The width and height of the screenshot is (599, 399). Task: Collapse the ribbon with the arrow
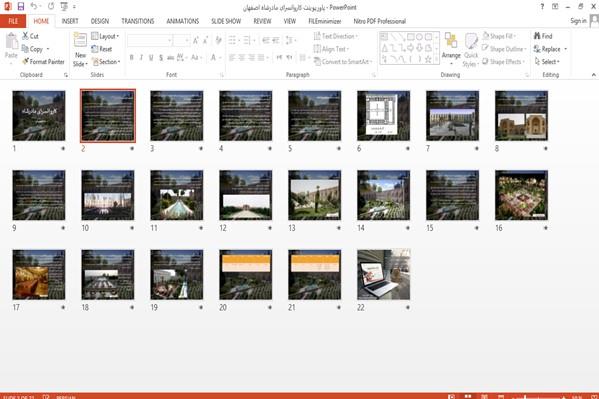(594, 75)
